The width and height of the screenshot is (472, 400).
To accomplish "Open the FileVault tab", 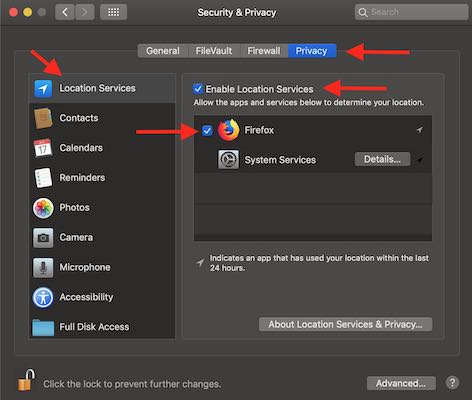I will (x=214, y=51).
